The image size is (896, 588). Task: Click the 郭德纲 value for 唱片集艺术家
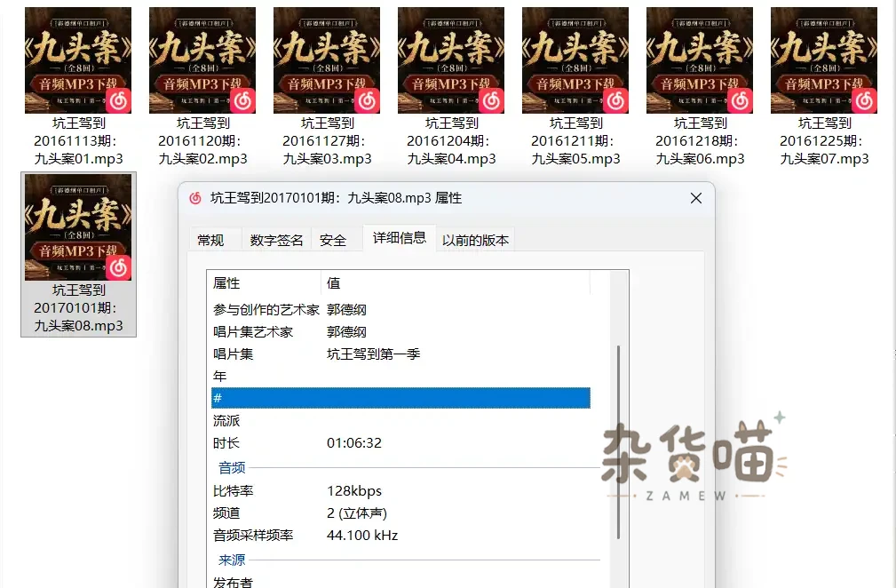[x=346, y=332]
